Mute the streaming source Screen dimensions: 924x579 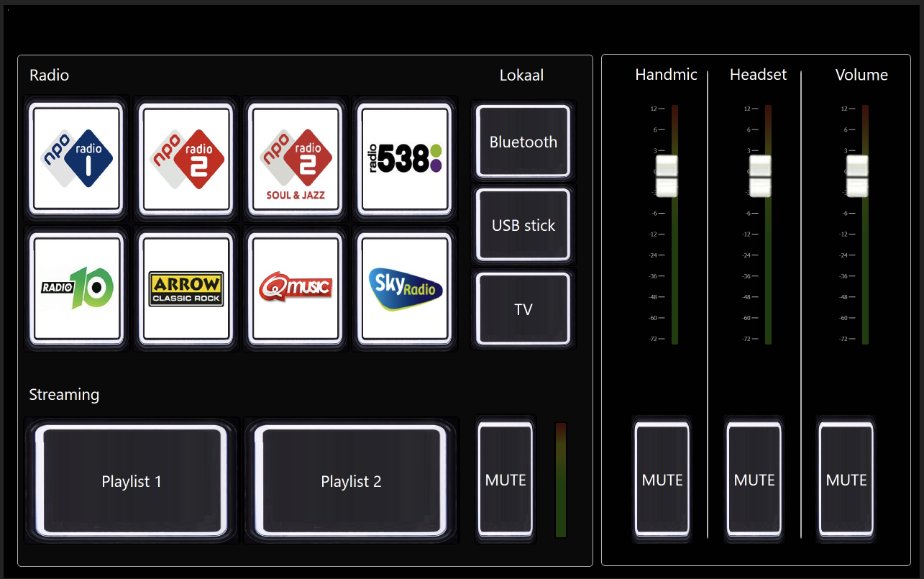pos(506,480)
